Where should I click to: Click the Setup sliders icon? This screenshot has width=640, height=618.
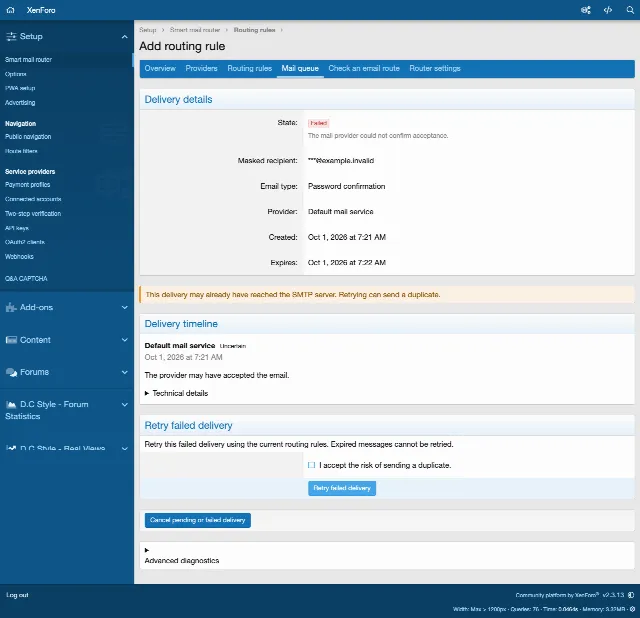click(x=11, y=36)
